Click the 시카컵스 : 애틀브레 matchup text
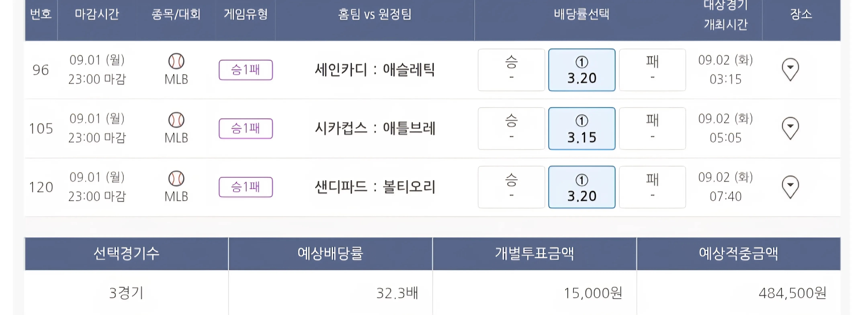Screen dimensions: 868x315 tap(375, 128)
